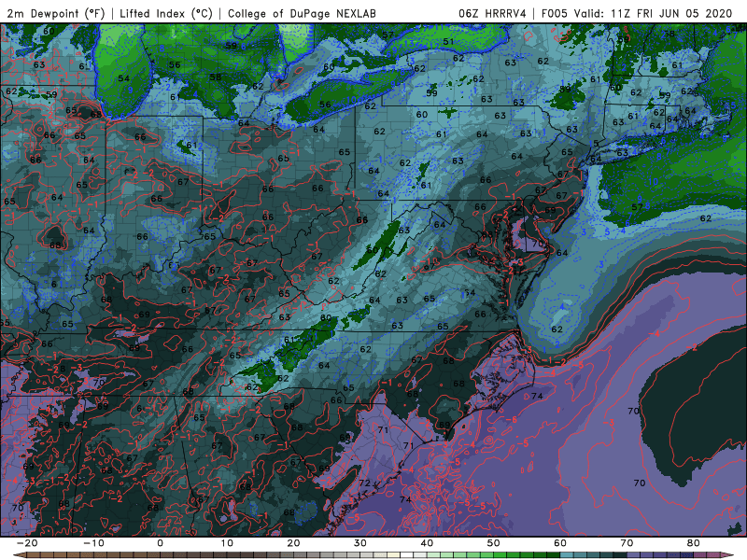Click the 'F005 Valid: 11Z FRI JUN 05 2020' text
Screen dimensions: 747x560
(x=637, y=13)
